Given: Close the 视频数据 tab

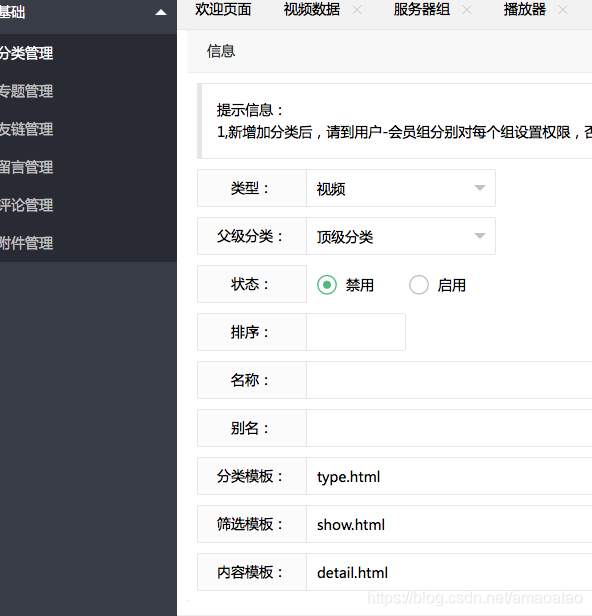Looking at the screenshot, I should (357, 10).
